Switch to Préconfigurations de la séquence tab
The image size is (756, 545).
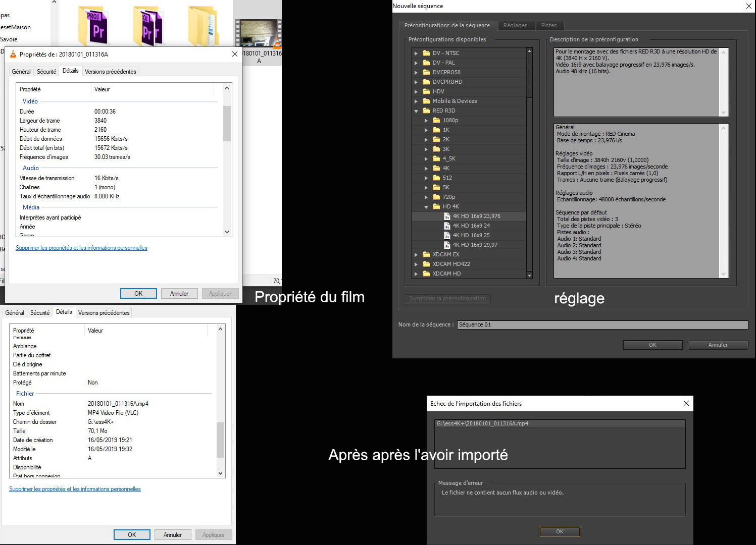click(x=447, y=25)
